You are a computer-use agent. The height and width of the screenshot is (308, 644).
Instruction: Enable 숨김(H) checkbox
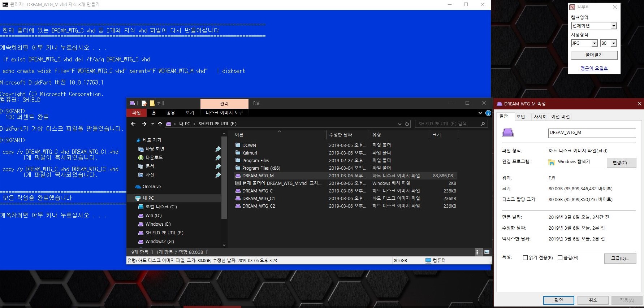[560, 258]
